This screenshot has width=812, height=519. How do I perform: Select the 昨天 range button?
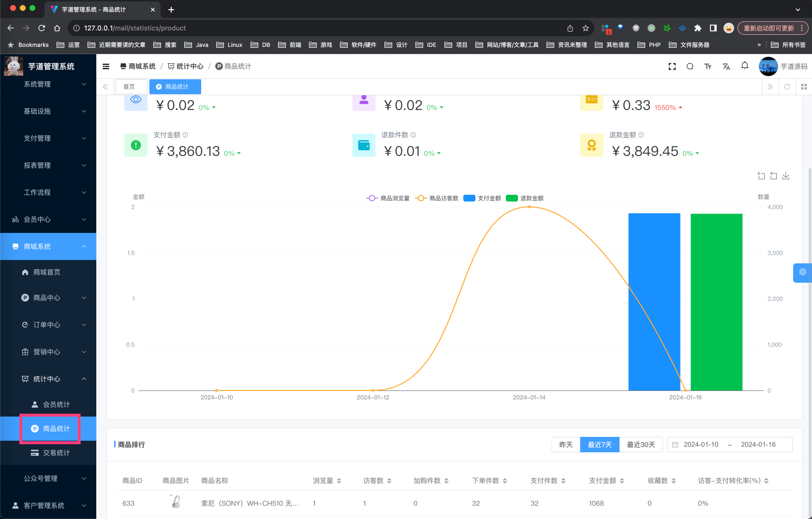(566, 445)
